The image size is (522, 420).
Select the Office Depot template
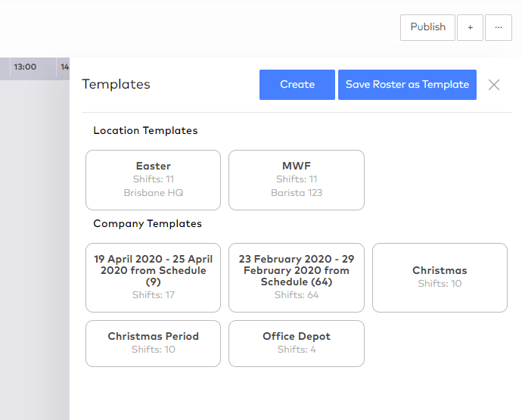pos(297,343)
